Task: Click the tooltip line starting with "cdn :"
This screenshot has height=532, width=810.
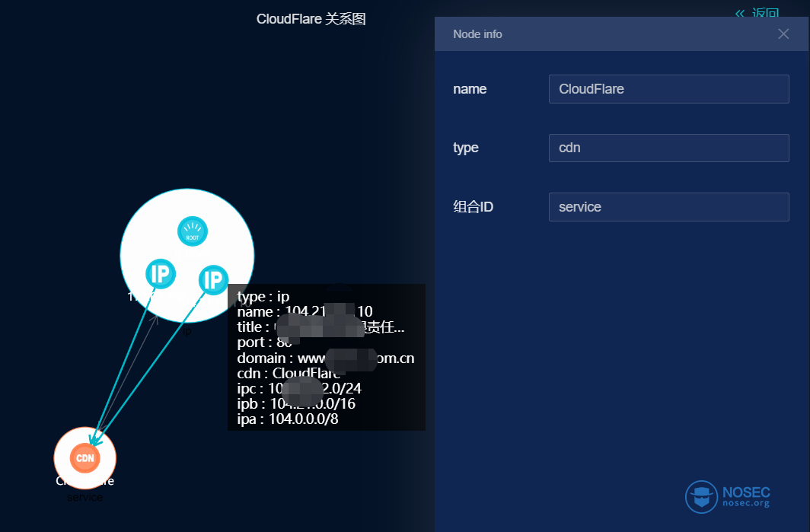Action: 289,373
